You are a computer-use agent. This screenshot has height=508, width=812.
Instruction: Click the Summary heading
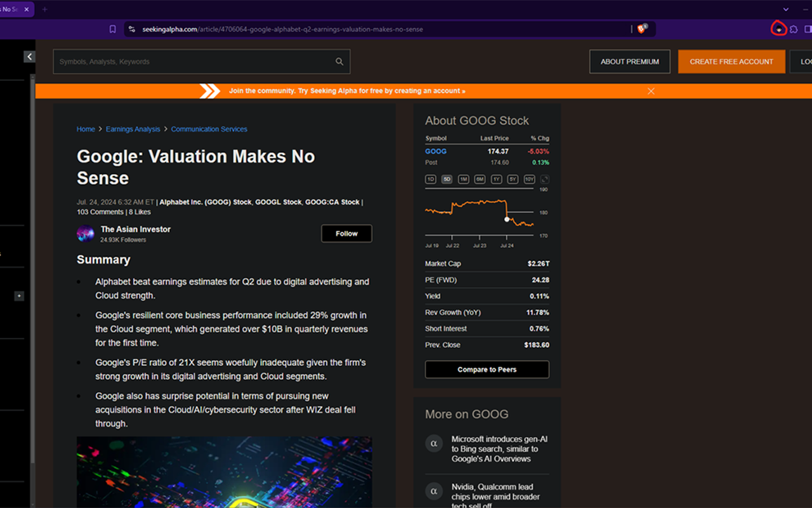coord(103,260)
